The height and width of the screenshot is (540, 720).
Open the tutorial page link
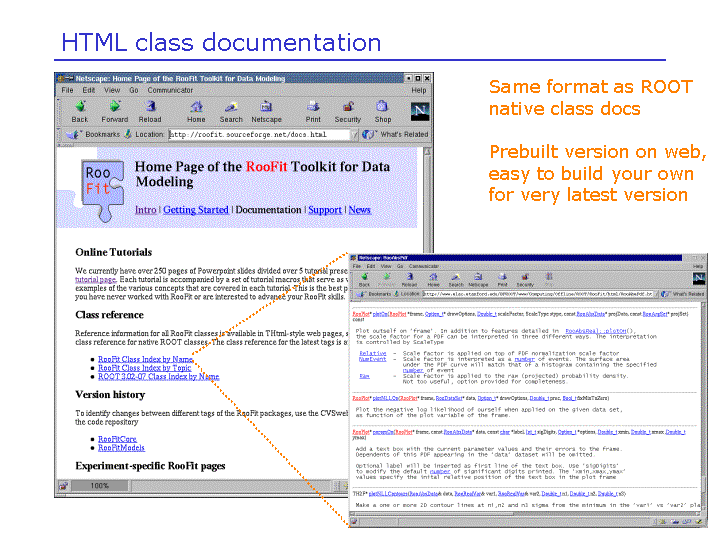96,279
